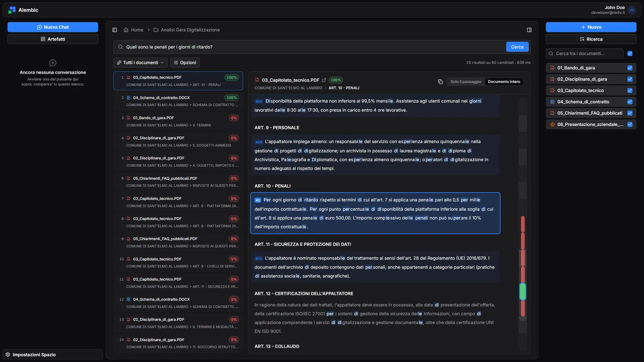Open the Opzioni options menu

185,63
